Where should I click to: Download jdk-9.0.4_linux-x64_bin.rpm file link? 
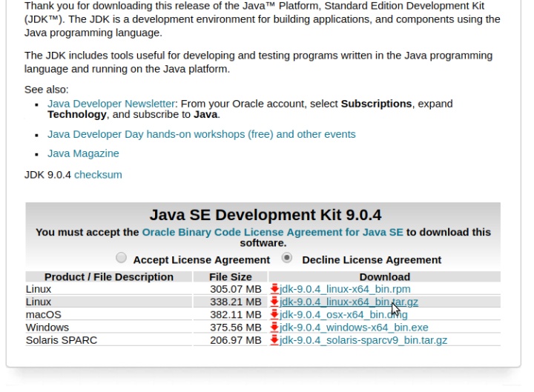click(345, 289)
